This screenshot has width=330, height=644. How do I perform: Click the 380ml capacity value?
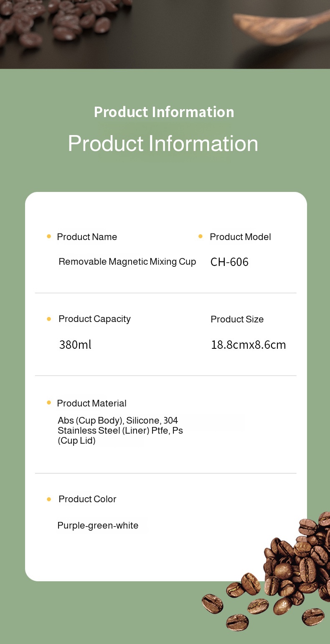point(75,345)
